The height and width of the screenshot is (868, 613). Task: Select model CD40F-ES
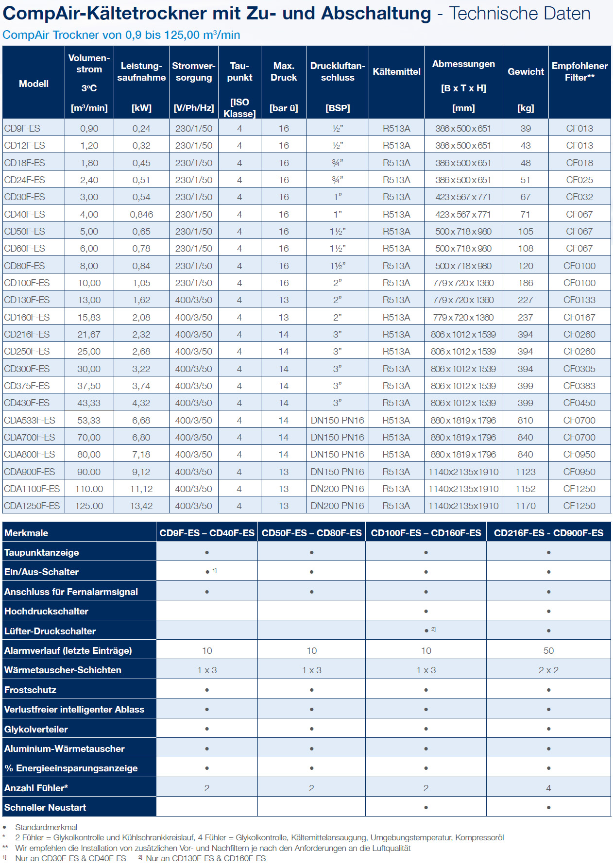click(x=25, y=214)
